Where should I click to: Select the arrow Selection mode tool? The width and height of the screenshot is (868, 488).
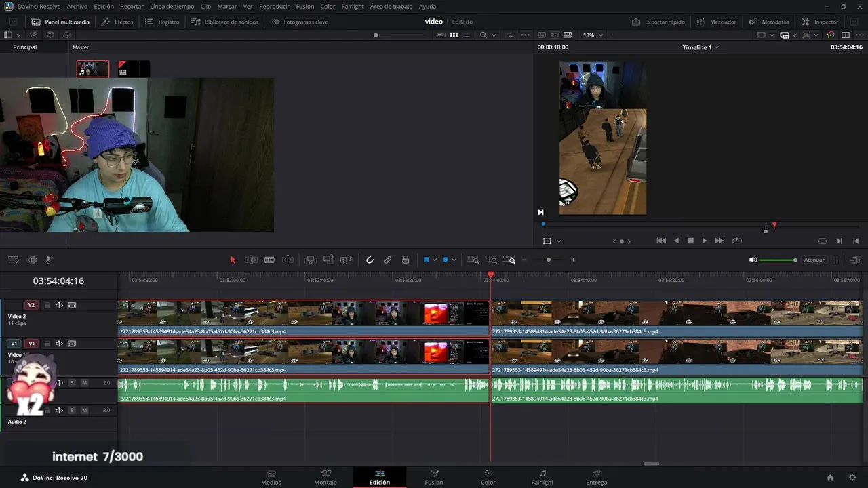233,260
